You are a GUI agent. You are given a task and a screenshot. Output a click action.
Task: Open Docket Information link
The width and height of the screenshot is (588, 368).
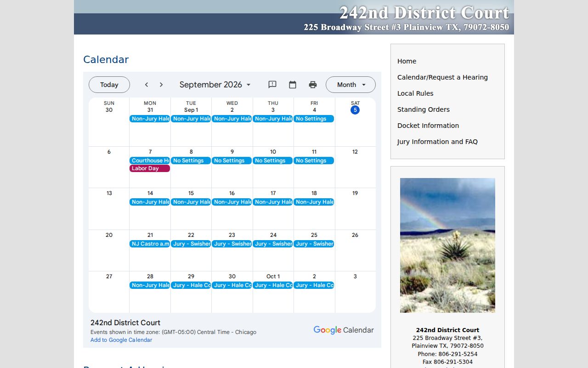point(428,126)
